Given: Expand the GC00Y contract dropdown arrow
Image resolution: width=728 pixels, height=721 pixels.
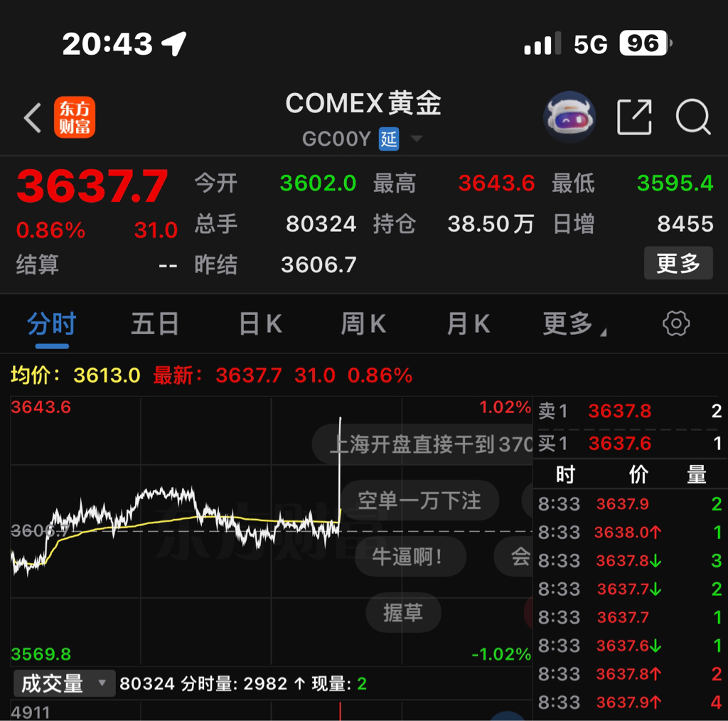Looking at the screenshot, I should pyautogui.click(x=417, y=139).
